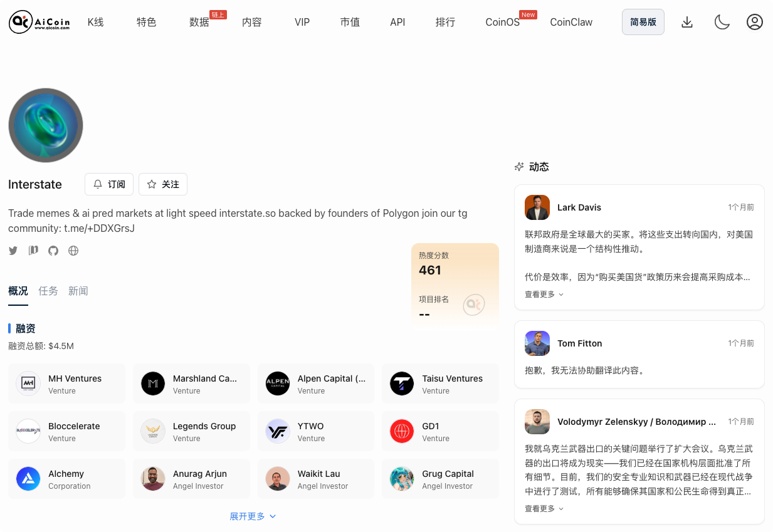Viewport: 773px width, 532px height.
Task: Click the Alpen Capital logo icon
Action: coord(278,383)
